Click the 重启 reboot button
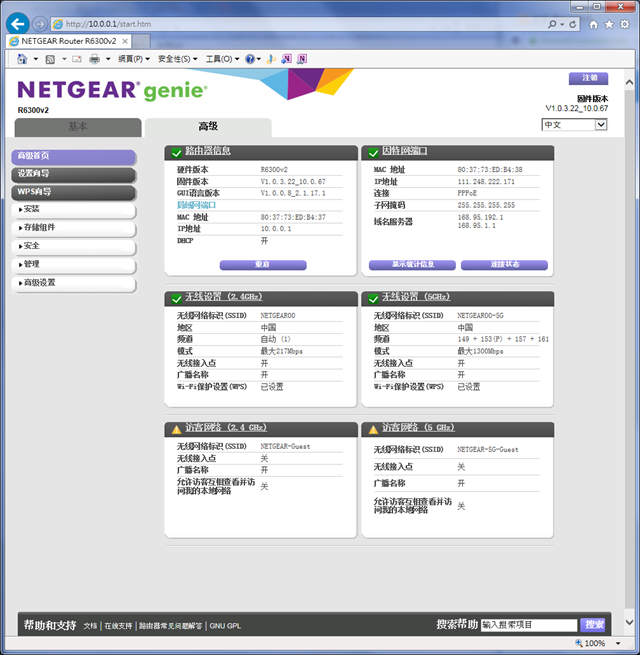 [263, 265]
